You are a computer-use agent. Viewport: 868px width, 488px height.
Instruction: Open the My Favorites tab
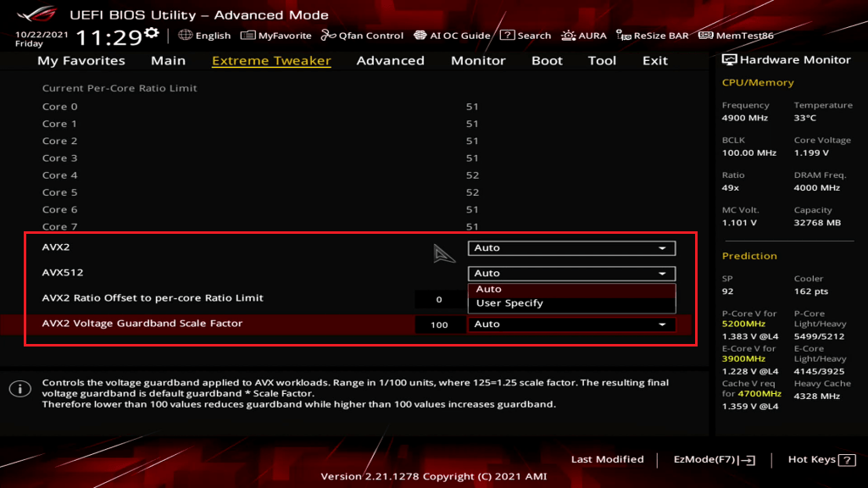coord(81,60)
